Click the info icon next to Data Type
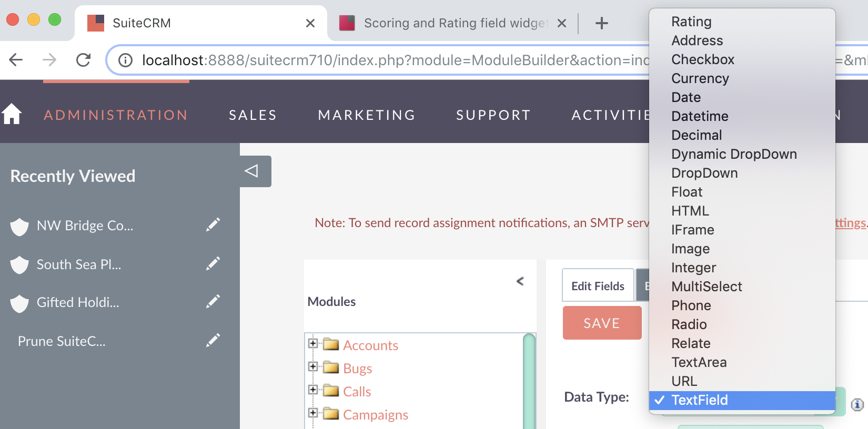868x429 pixels. 857,404
